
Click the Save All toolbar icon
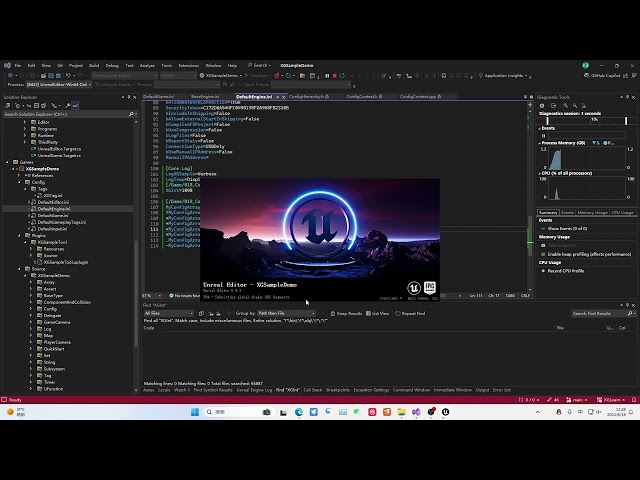[58, 76]
